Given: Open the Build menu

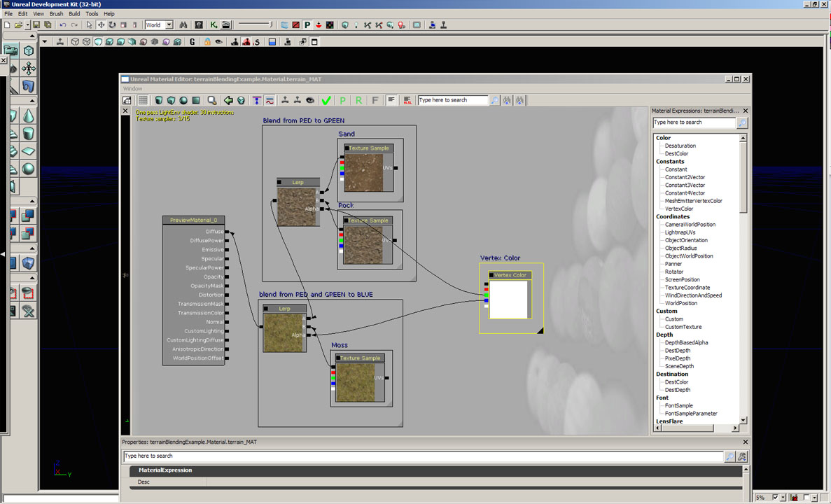Looking at the screenshot, I should tap(74, 14).
